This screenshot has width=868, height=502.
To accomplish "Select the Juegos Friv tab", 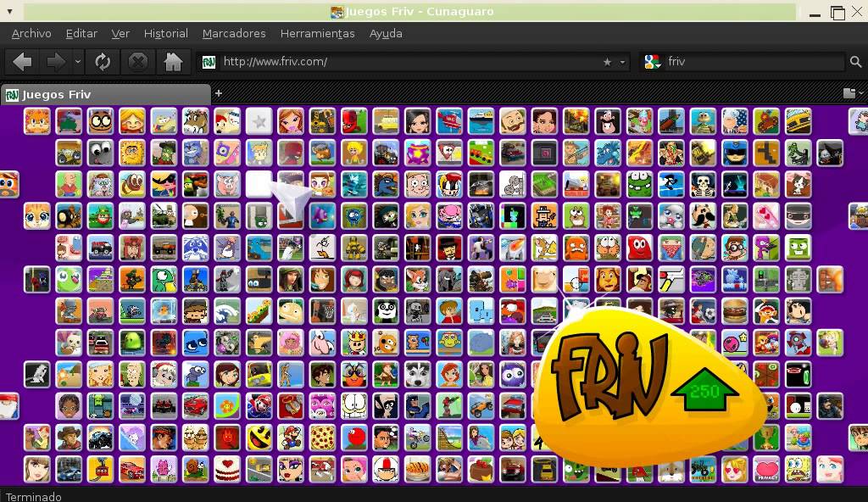I will tap(106, 94).
